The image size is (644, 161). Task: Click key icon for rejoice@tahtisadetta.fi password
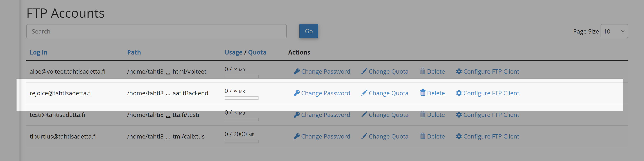point(296,93)
